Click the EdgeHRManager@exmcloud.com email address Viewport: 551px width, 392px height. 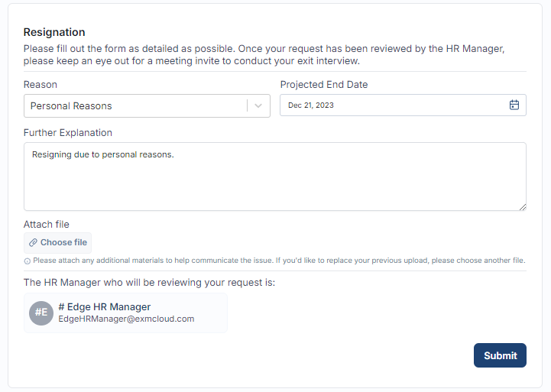coord(126,319)
